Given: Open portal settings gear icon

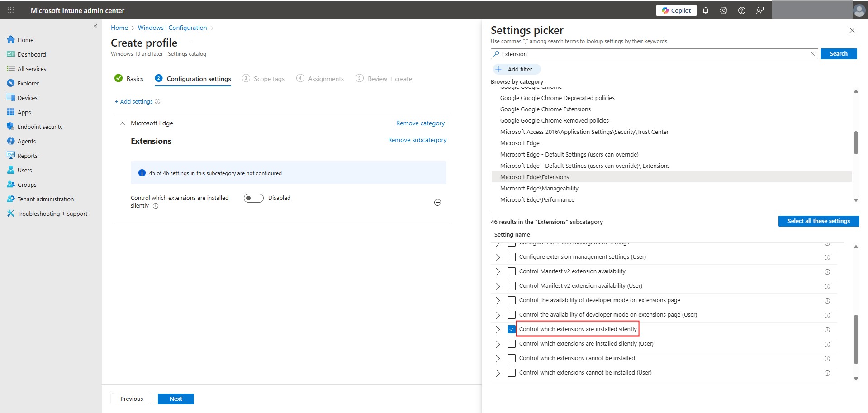Looking at the screenshot, I should [x=724, y=10].
